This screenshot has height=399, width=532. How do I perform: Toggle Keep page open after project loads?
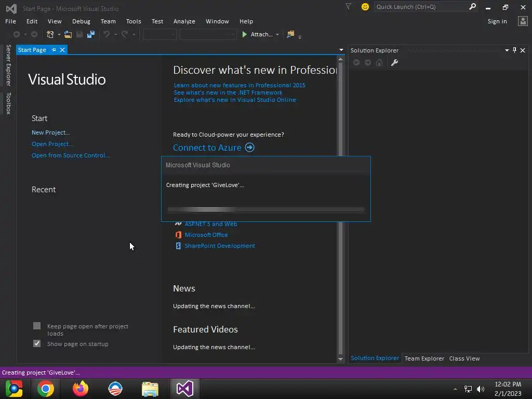tap(37, 326)
